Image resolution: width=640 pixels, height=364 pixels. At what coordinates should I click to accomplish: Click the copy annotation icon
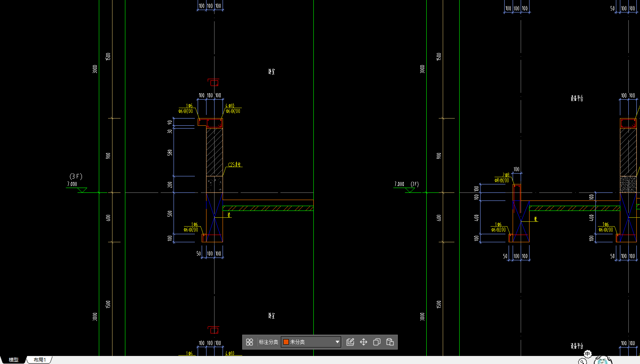(377, 342)
